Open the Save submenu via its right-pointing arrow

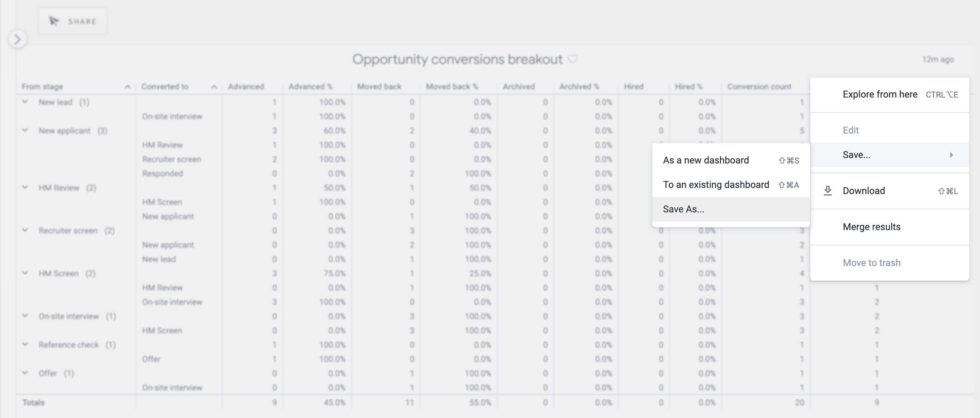pyautogui.click(x=952, y=155)
